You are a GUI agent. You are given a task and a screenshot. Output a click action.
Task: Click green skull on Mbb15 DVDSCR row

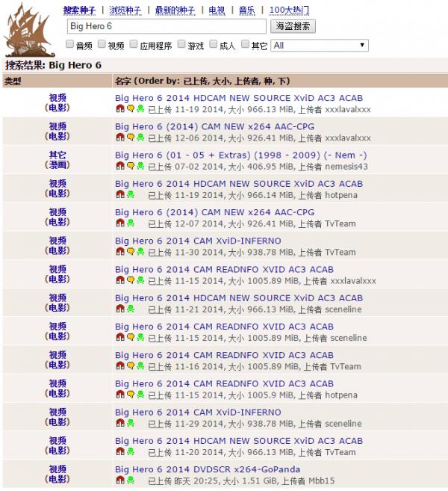tap(131, 480)
